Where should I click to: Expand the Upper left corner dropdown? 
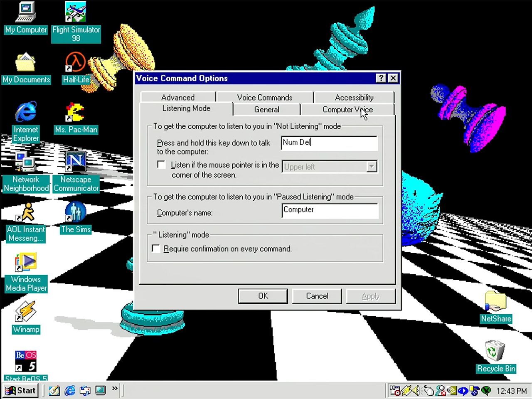(372, 167)
